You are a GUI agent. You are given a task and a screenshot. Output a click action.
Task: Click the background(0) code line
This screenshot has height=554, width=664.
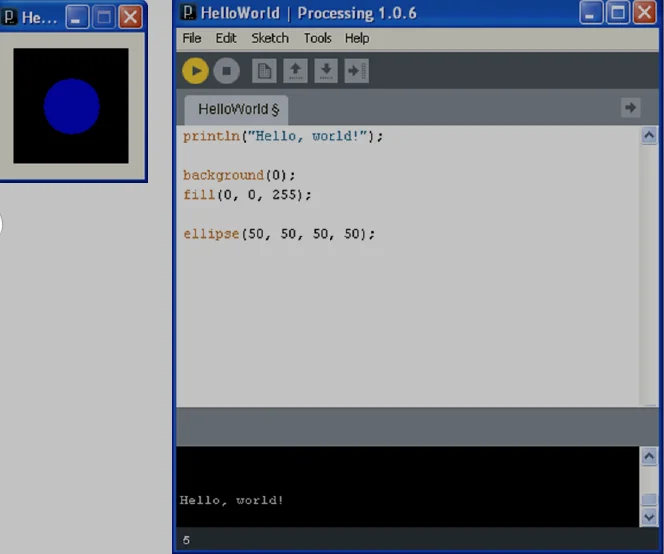(x=239, y=175)
